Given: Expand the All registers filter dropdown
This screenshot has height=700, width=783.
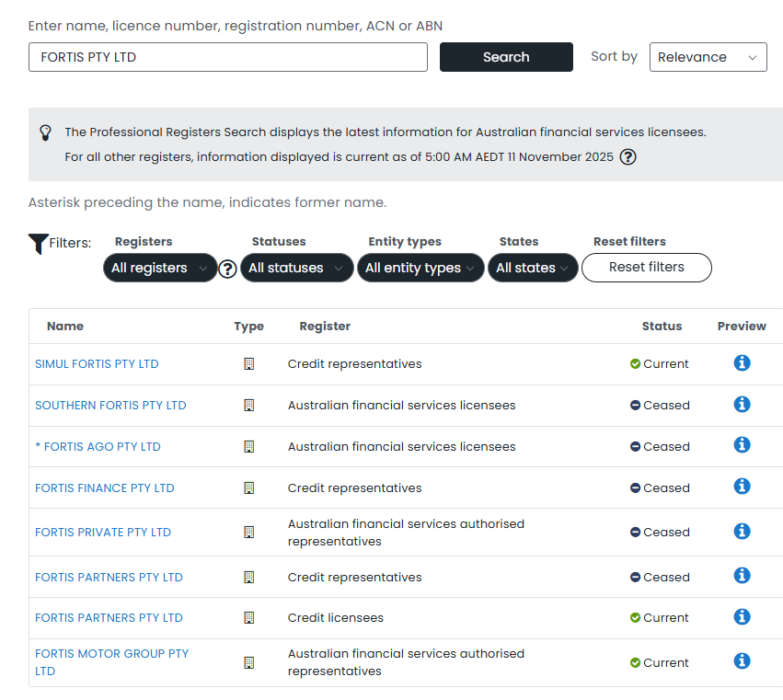Looking at the screenshot, I should point(160,268).
